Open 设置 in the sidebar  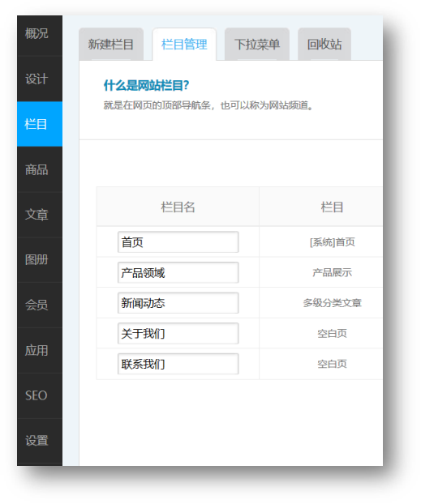pos(40,441)
